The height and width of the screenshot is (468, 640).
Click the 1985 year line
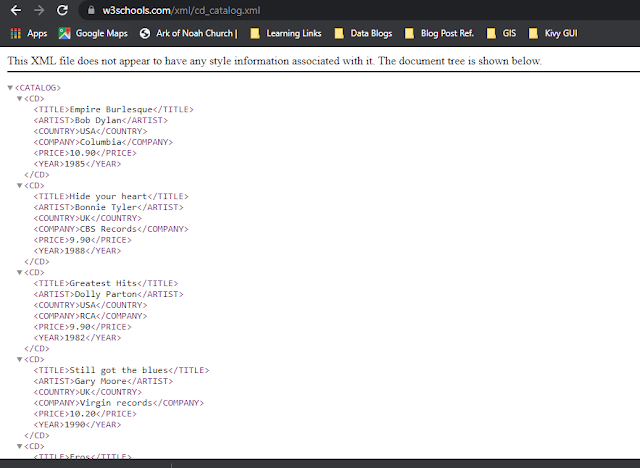77,164
